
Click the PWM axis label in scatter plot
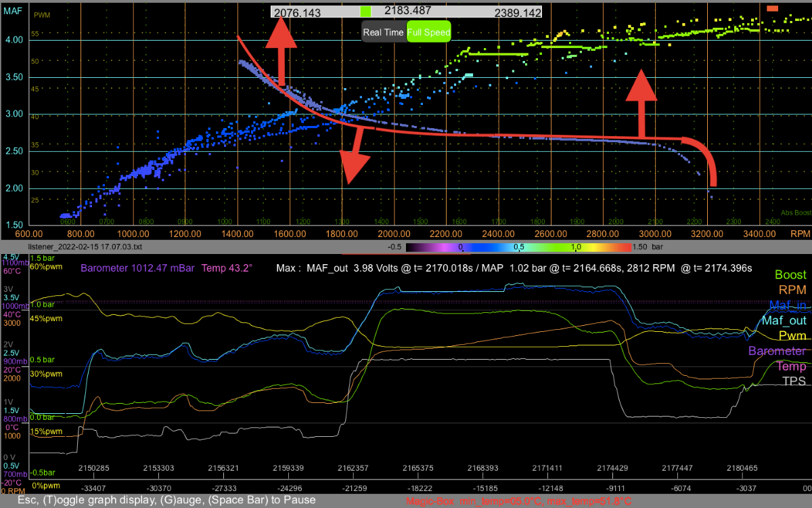[x=41, y=15]
